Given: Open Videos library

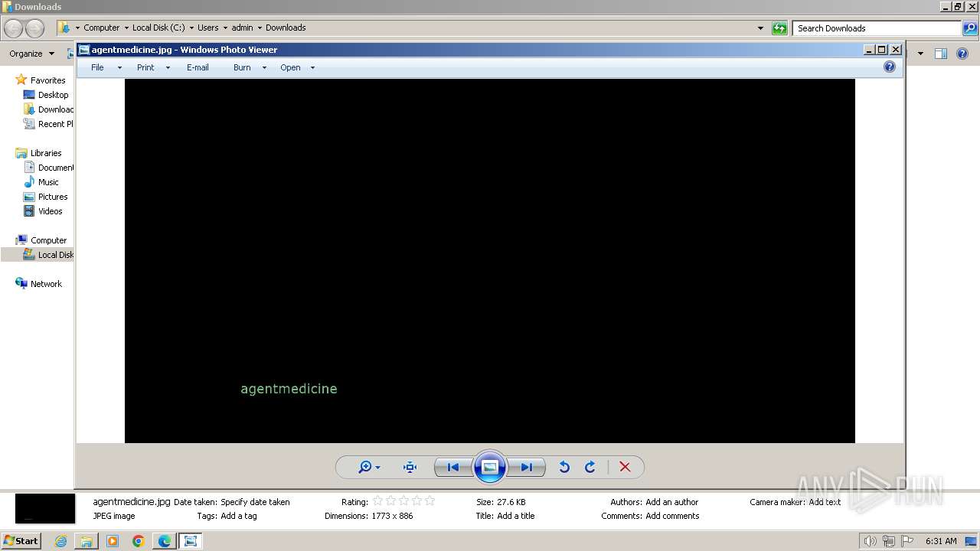Looking at the screenshot, I should 50,211.
